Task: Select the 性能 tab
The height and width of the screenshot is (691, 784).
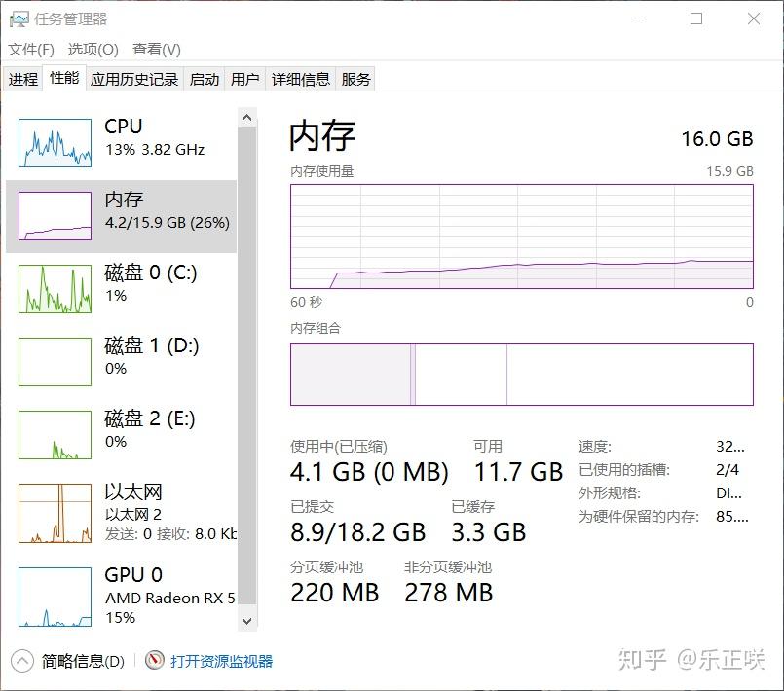Action: [x=64, y=78]
